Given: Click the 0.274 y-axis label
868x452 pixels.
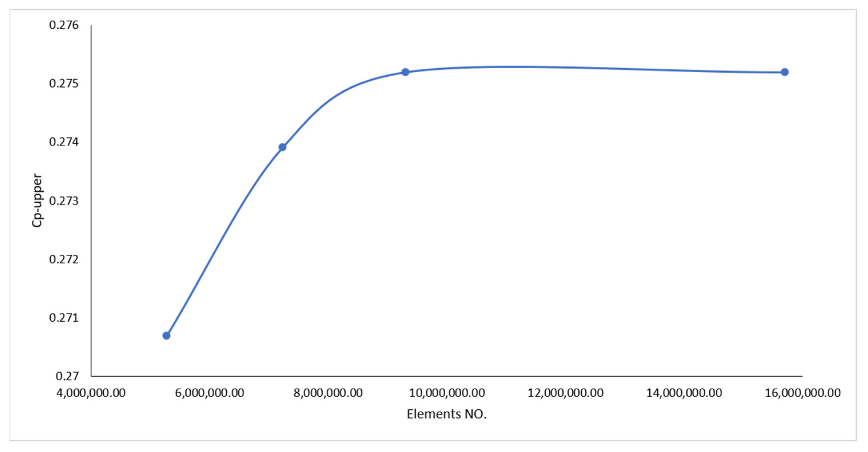Looking at the screenshot, I should click(x=64, y=142).
